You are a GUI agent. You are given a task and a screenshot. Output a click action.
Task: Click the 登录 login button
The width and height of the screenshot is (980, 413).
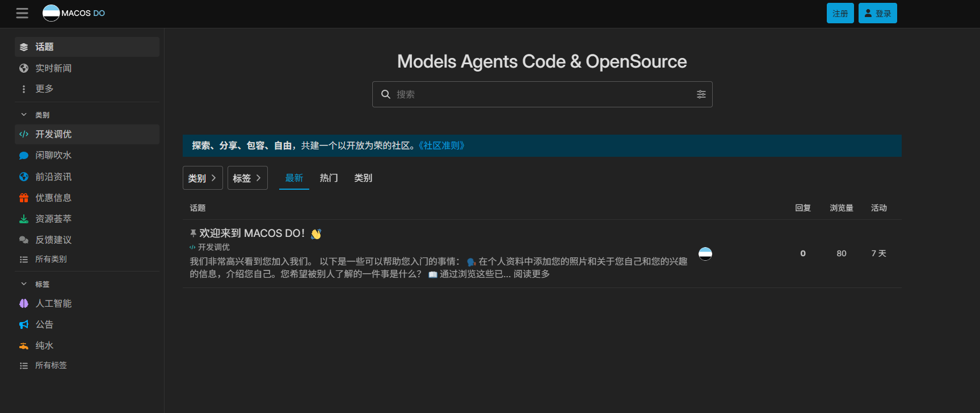(878, 13)
